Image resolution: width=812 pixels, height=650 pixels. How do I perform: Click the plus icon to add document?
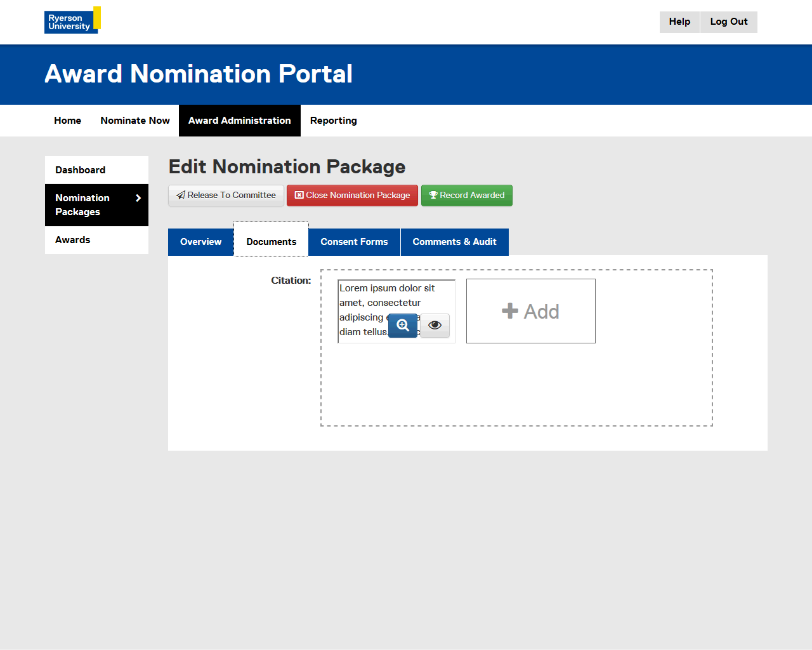point(509,311)
